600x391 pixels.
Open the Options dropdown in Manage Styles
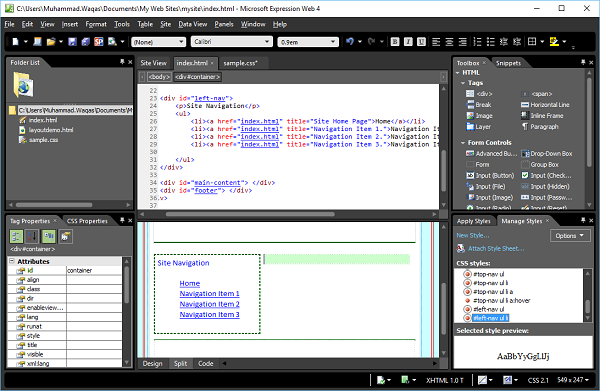pyautogui.click(x=570, y=236)
